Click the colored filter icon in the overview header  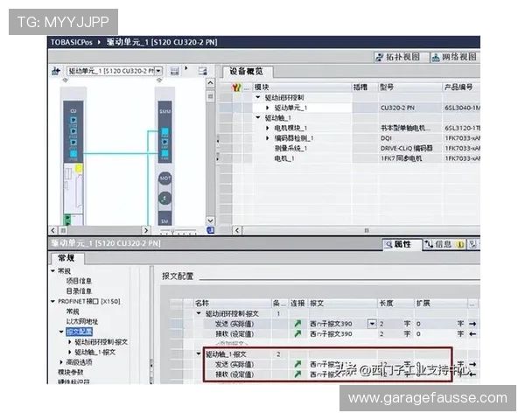pos(236,87)
